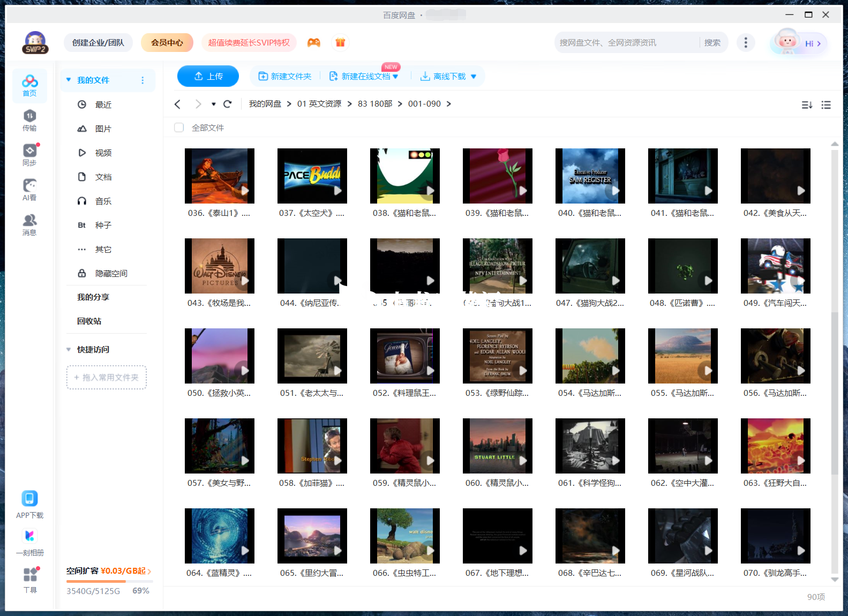Click the refresh icon in navigation bar
The height and width of the screenshot is (616, 848).
(228, 104)
